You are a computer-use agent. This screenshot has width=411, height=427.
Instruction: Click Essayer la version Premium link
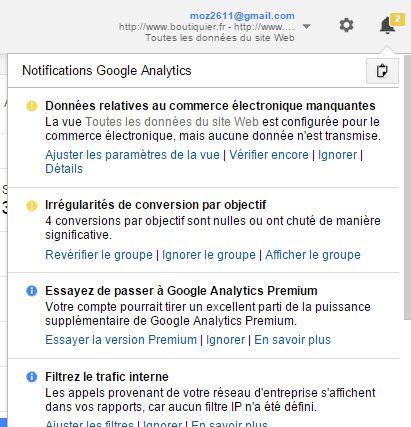point(121,340)
